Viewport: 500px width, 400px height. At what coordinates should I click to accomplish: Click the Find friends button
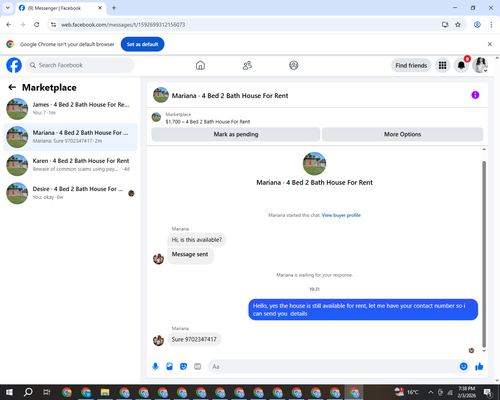tap(411, 65)
